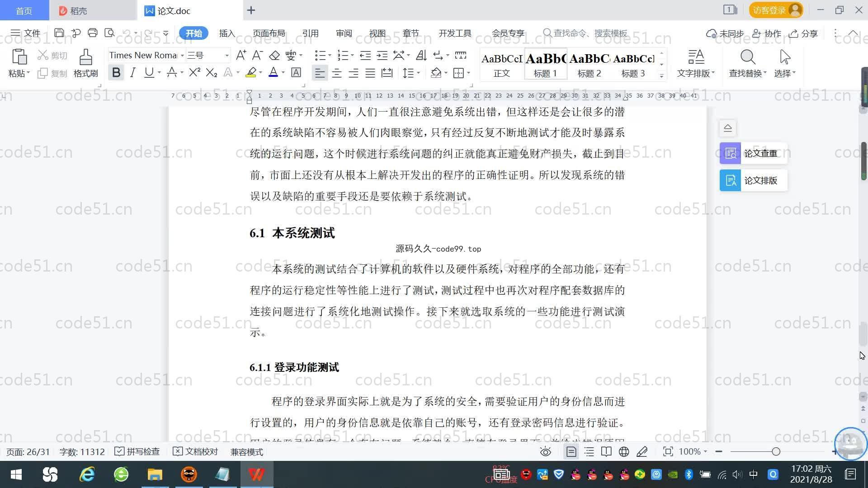Center align text
The width and height of the screenshot is (868, 488).
337,73
